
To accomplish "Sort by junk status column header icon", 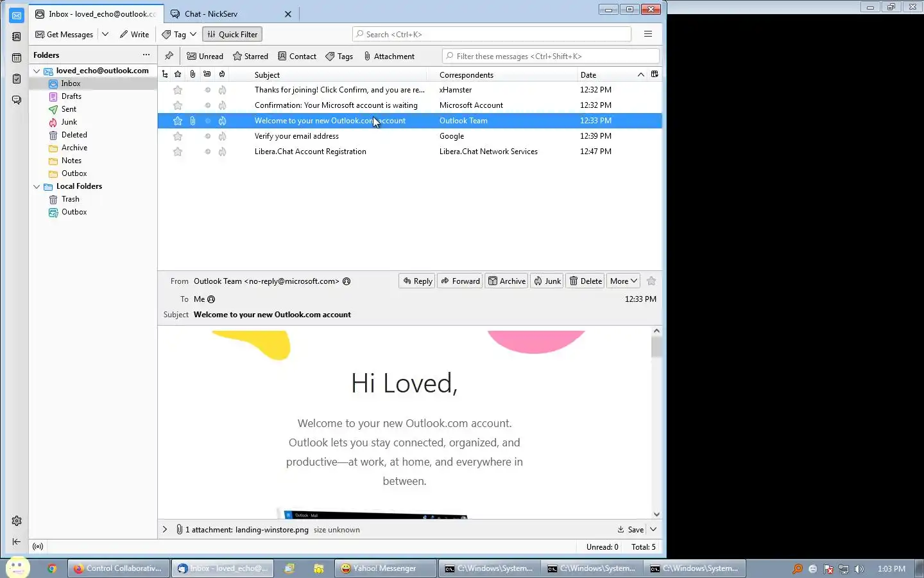I will 222,74.
